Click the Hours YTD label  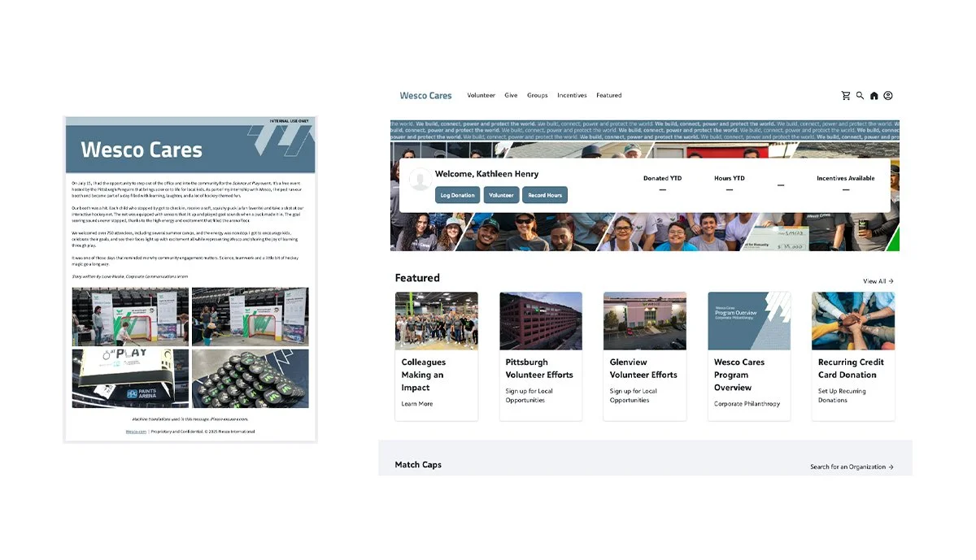[x=730, y=179]
